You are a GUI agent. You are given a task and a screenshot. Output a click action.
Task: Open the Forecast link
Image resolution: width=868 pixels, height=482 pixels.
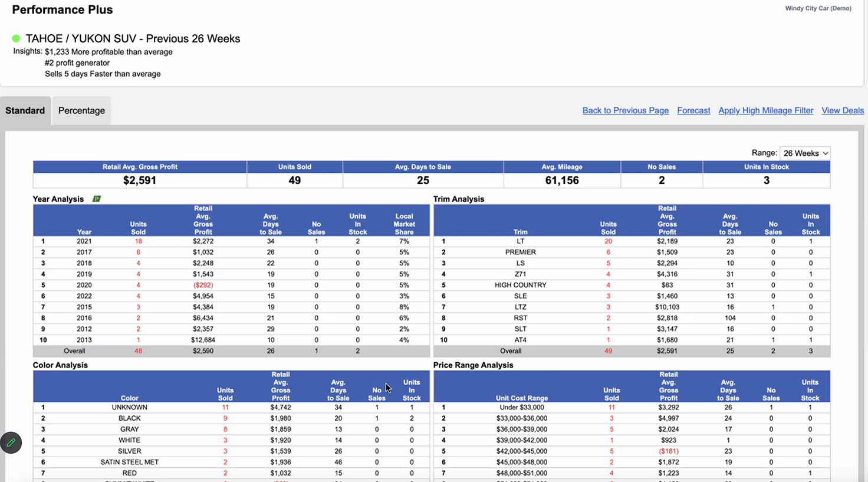click(693, 110)
